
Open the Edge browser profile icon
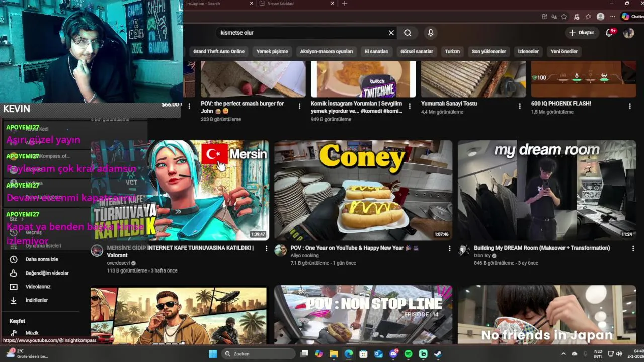tap(600, 17)
